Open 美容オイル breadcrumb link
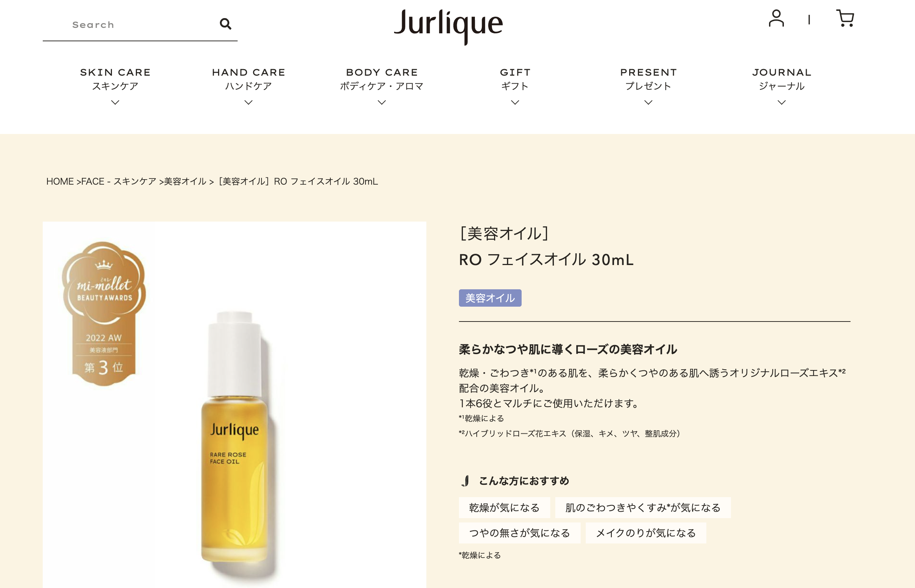The width and height of the screenshot is (915, 588). click(x=185, y=181)
